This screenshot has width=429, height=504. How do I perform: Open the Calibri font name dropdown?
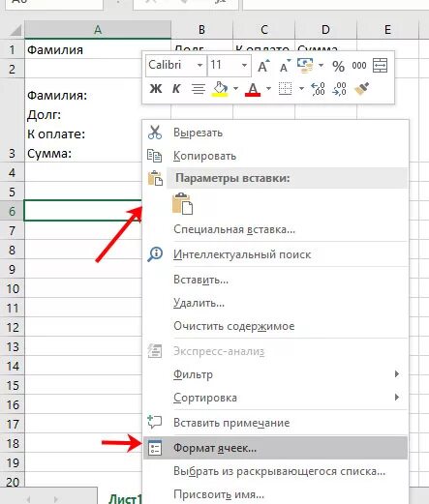tap(199, 66)
